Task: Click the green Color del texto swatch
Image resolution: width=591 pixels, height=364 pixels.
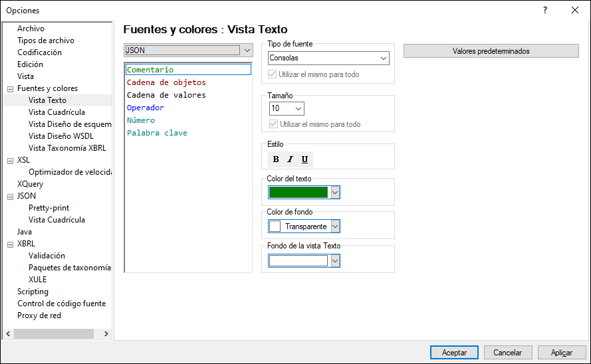Action: (298, 192)
